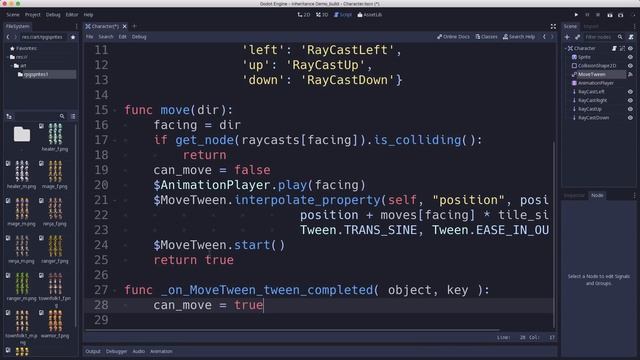Toggle visibility of CollisionShape2D node
The height and width of the screenshot is (360, 640).
point(630,66)
